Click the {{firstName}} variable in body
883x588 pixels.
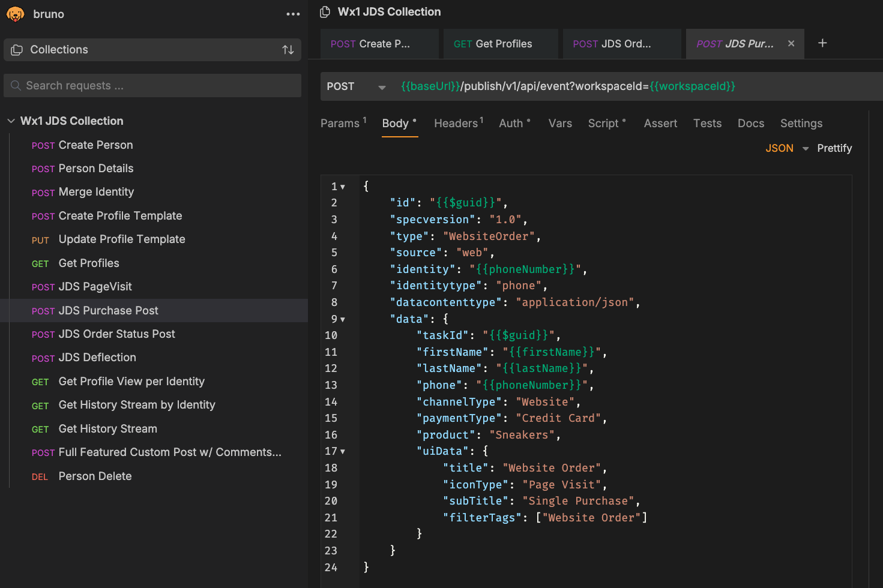click(x=552, y=352)
